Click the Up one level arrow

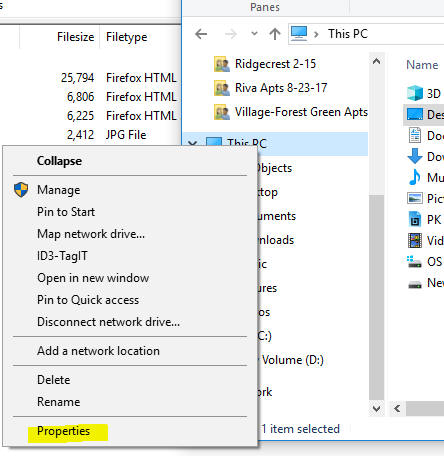click(275, 34)
